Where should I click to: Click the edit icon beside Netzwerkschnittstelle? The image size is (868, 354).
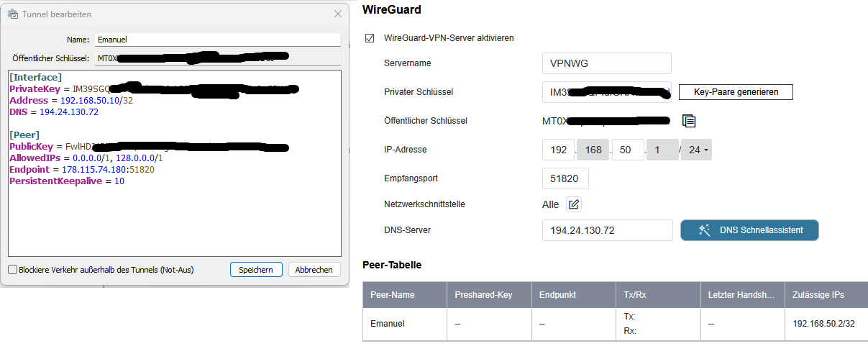pos(574,204)
